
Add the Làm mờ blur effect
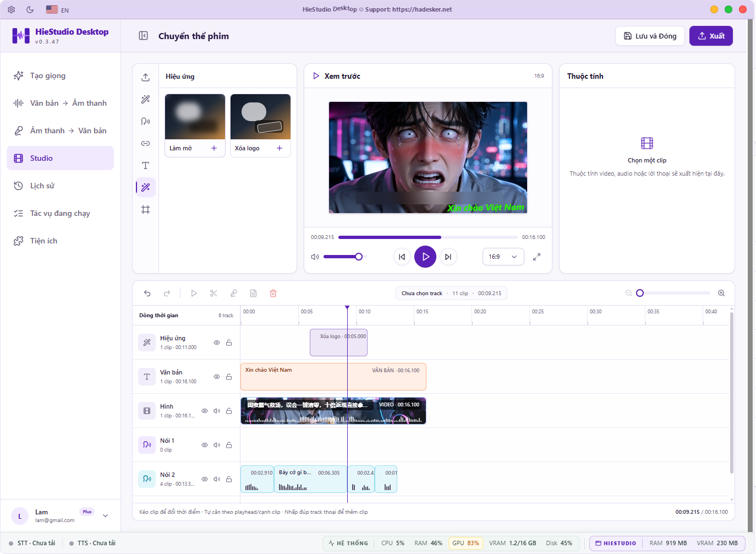tap(214, 148)
